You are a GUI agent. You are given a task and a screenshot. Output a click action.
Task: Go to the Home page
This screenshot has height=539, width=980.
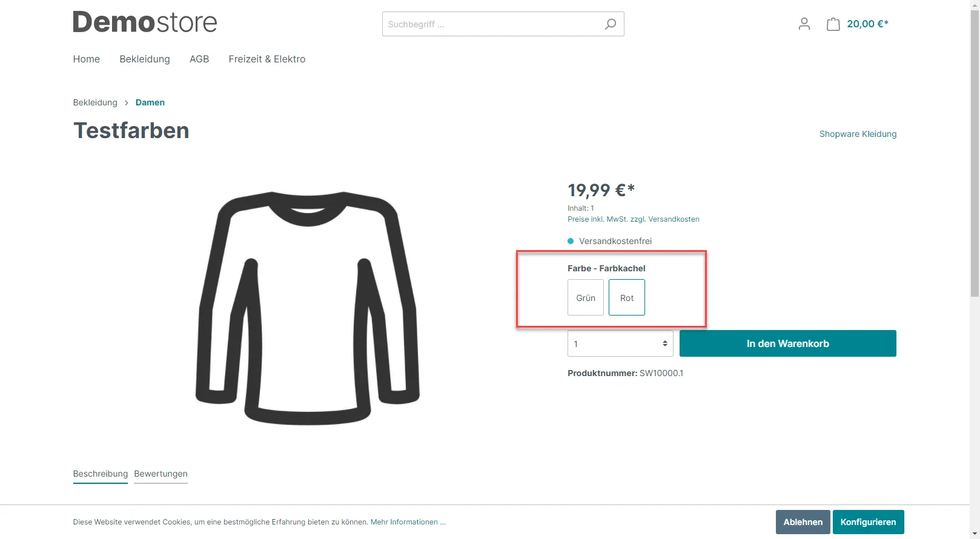pyautogui.click(x=87, y=59)
